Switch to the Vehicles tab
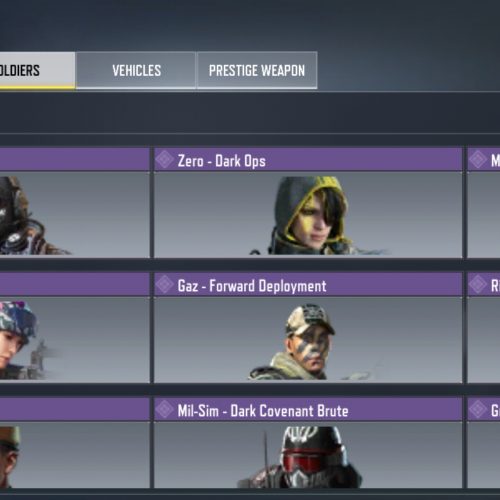 (136, 70)
